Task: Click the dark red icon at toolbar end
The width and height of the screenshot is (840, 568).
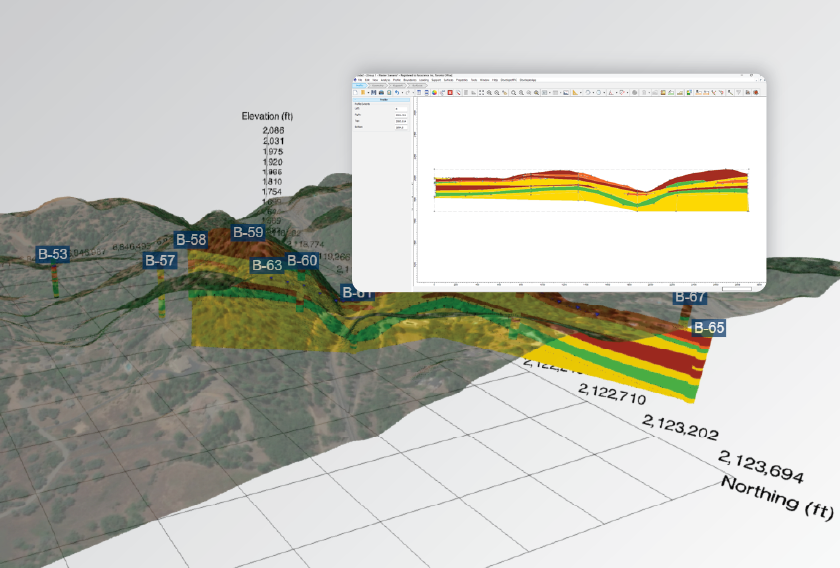Action: click(756, 92)
